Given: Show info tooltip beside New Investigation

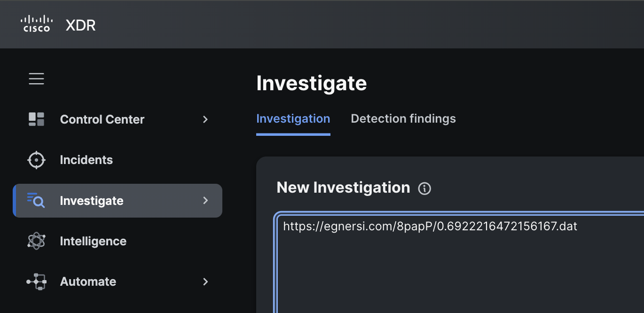Looking at the screenshot, I should (x=424, y=188).
